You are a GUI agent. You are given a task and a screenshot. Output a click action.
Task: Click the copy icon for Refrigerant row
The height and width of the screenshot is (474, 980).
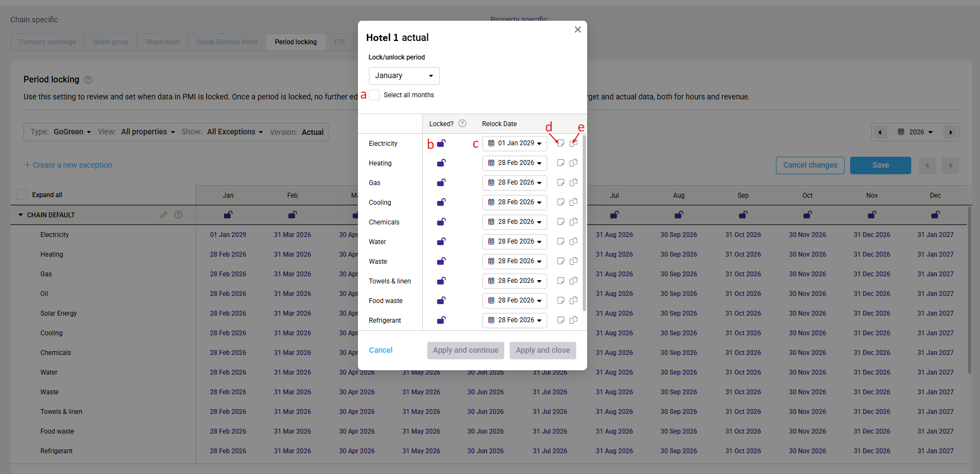(573, 320)
